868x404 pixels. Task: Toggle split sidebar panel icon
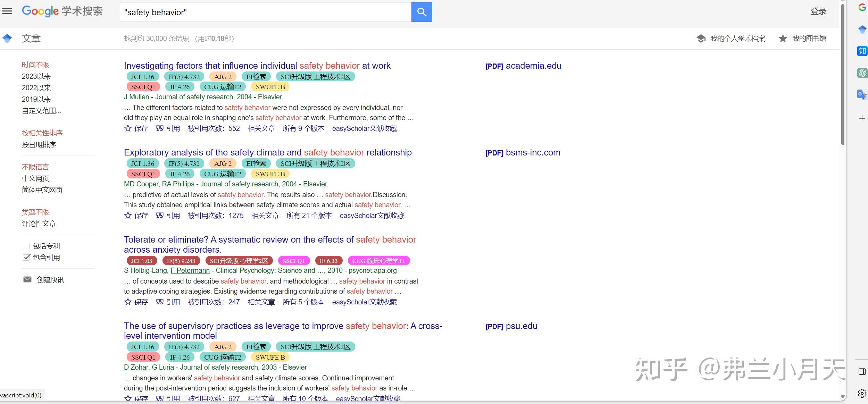coord(862,372)
